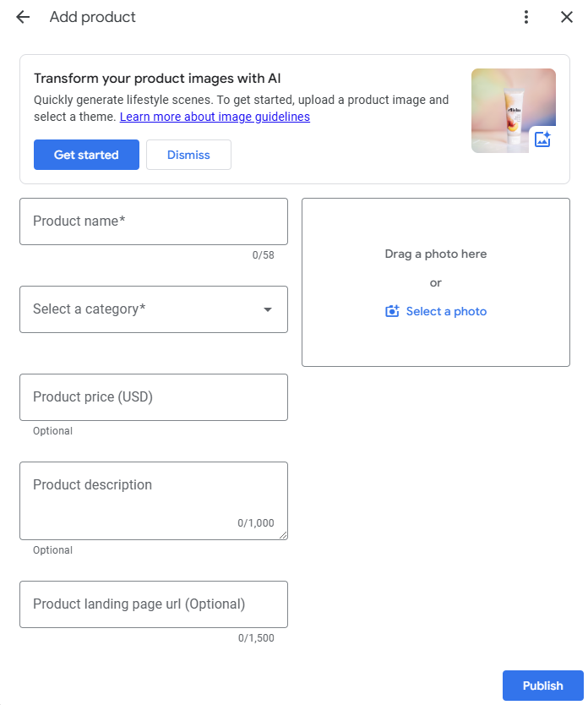Screen dimensions: 588x705
Task: Publish the product
Action: coord(542,686)
